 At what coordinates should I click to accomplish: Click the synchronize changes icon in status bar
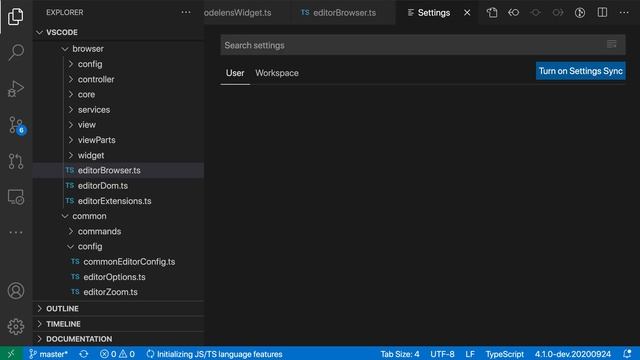(x=84, y=354)
